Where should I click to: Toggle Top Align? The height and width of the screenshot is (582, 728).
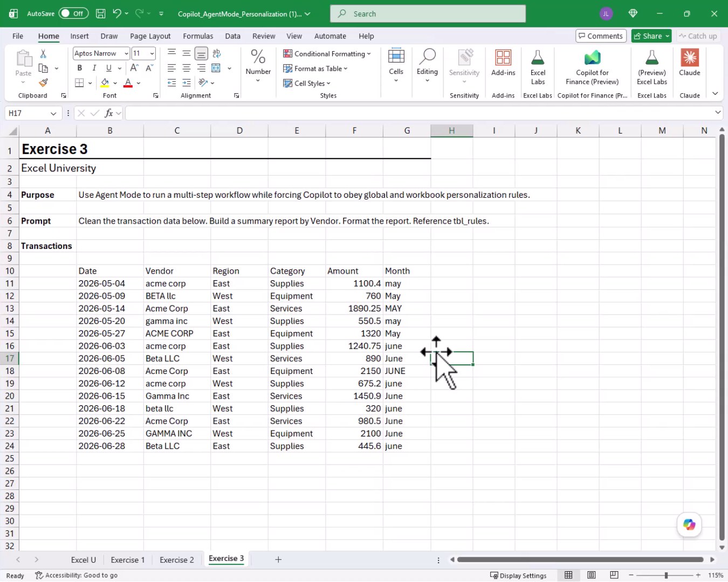[x=171, y=53]
